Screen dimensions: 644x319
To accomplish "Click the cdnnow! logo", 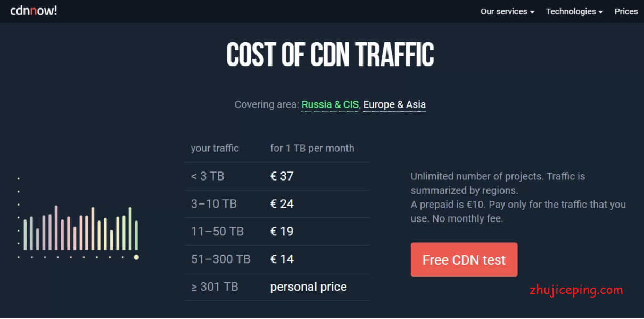I will tap(34, 11).
